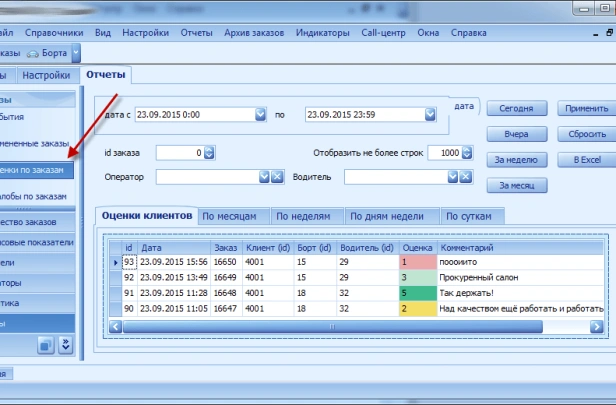Click the row indicator arrow of row 93

pyautogui.click(x=115, y=262)
